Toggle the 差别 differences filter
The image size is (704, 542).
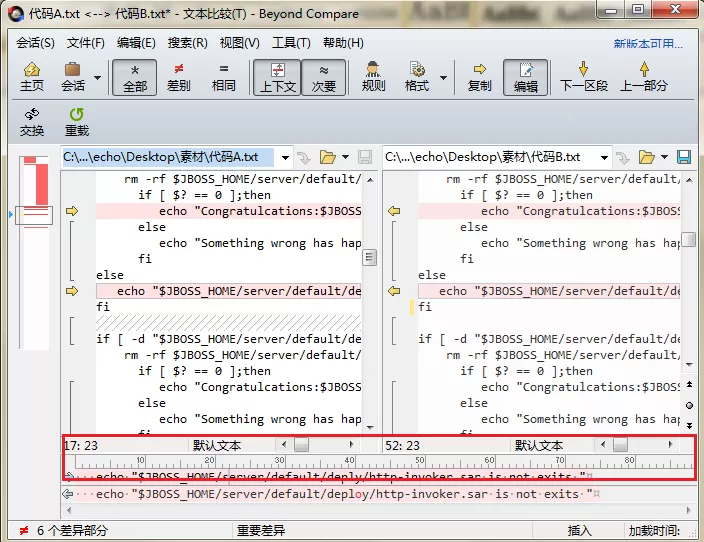click(x=178, y=77)
